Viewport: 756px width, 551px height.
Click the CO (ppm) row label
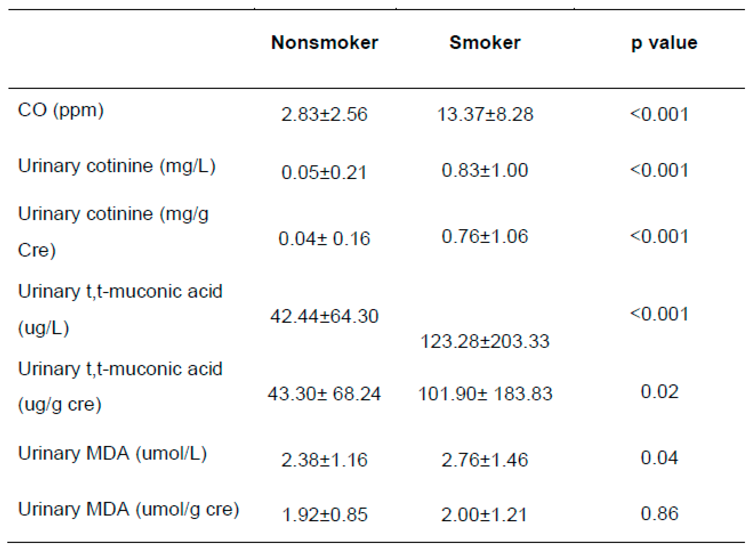pyautogui.click(x=61, y=110)
